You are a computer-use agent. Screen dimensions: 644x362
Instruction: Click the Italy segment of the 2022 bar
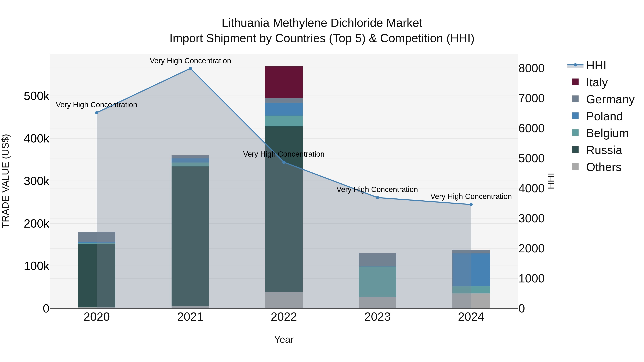pyautogui.click(x=284, y=82)
